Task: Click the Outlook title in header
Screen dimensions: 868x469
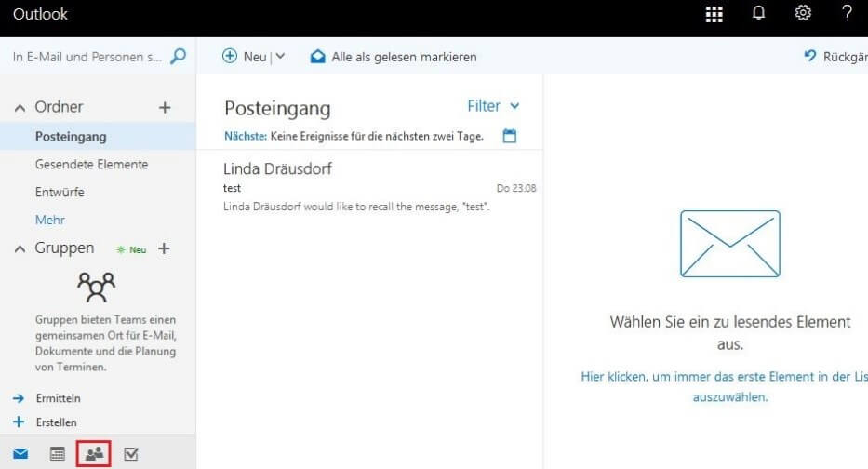Action: point(40,14)
